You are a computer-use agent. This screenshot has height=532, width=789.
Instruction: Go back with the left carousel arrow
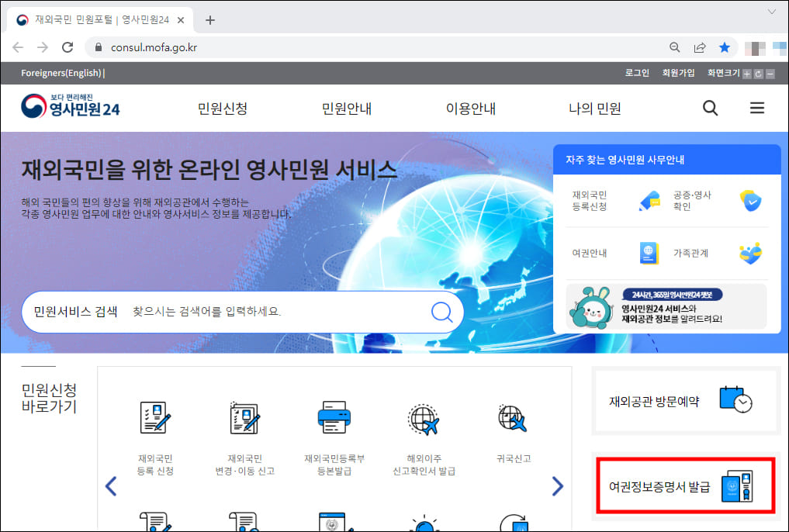click(111, 485)
